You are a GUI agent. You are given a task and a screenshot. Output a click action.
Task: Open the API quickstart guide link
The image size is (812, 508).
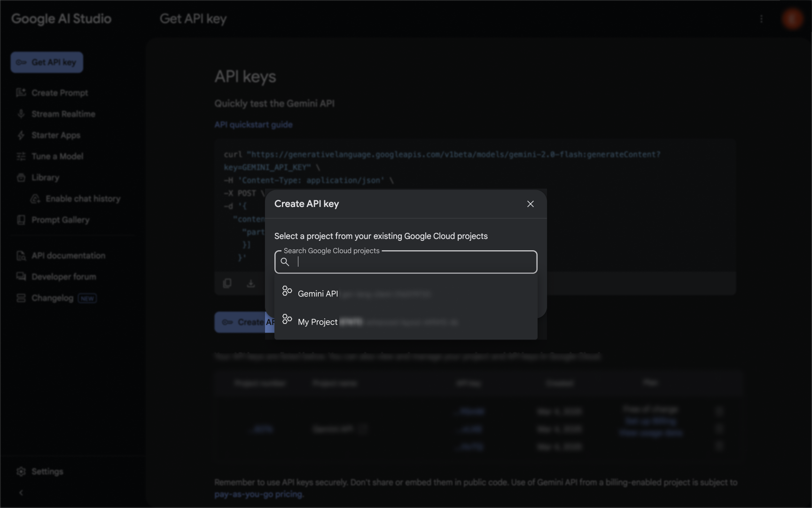coord(253,125)
